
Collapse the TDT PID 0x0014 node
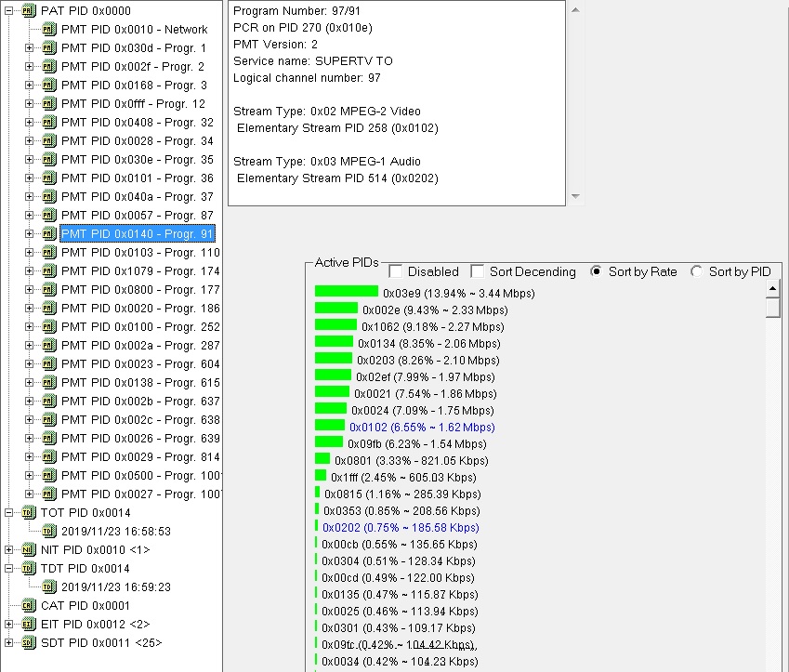8,568
